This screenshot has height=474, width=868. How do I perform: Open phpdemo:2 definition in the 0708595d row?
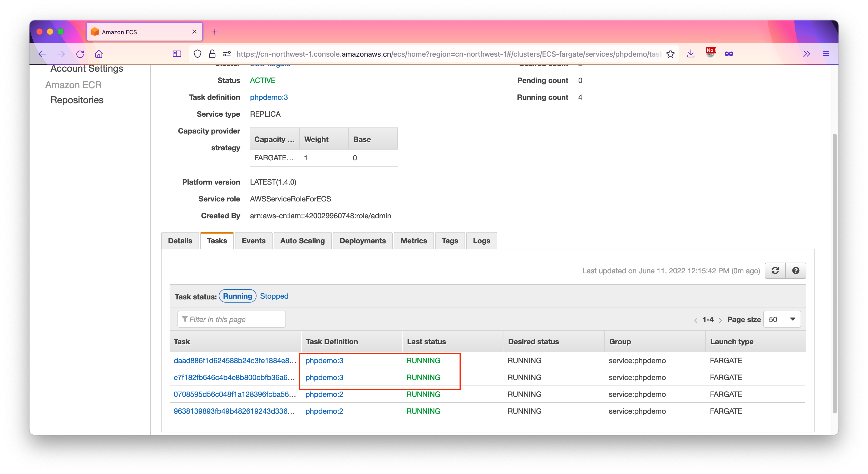tap(324, 394)
